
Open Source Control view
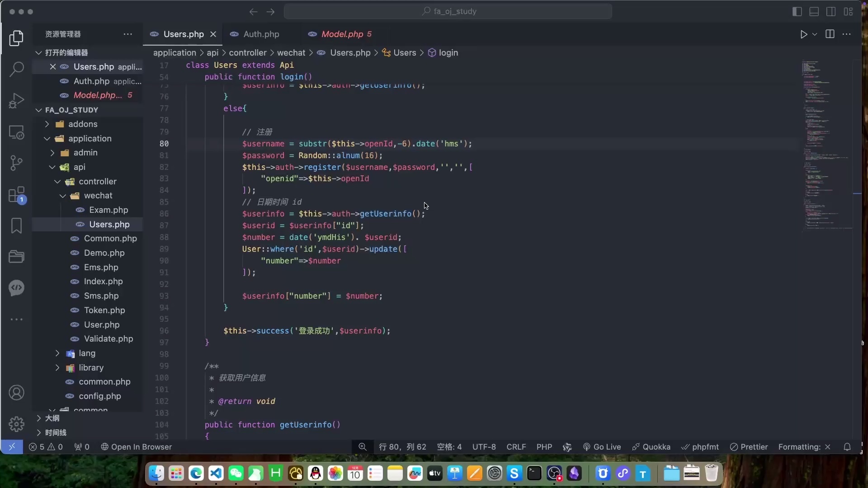click(17, 163)
